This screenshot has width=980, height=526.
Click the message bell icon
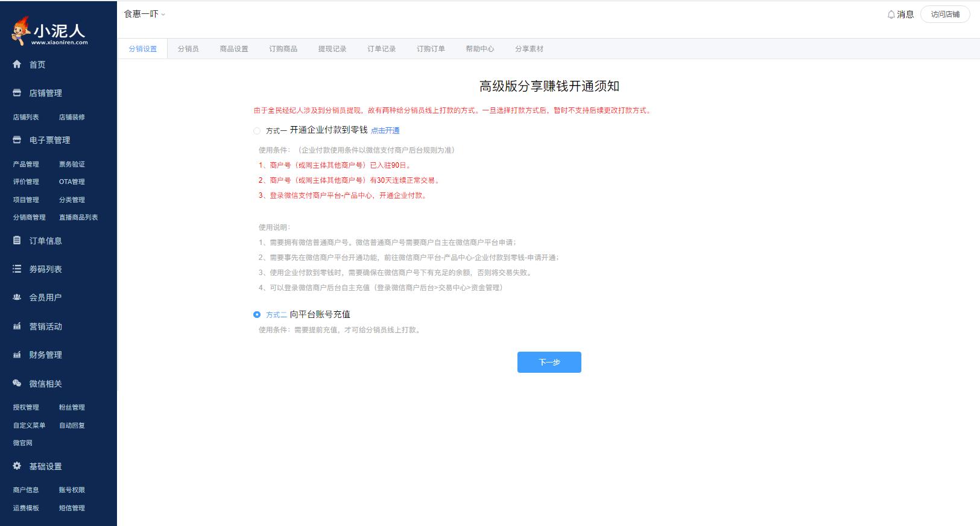(x=891, y=14)
